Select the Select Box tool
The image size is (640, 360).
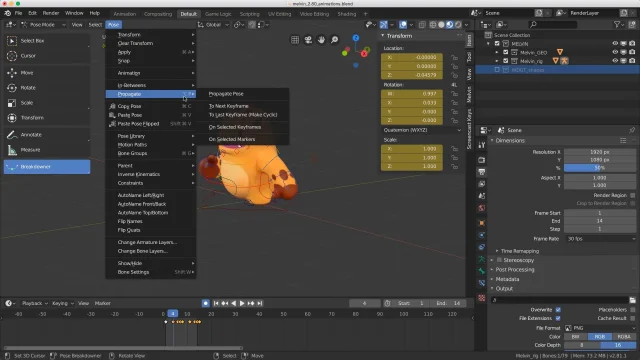pos(47,41)
